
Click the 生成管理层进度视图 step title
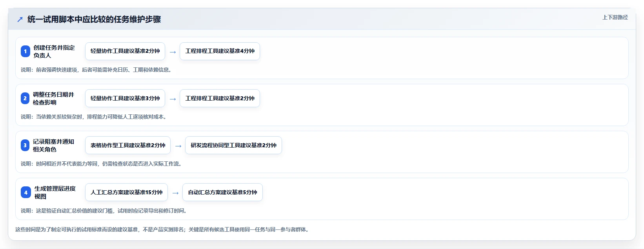pyautogui.click(x=55, y=192)
